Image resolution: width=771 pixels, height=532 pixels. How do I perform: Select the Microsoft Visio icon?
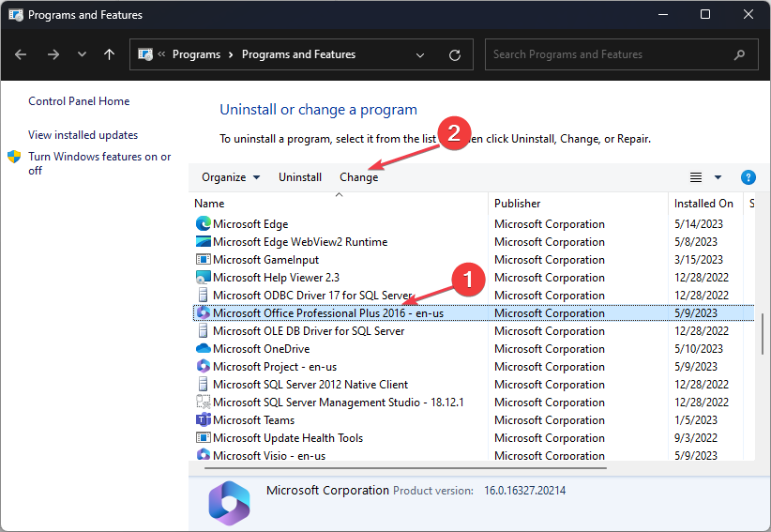[204, 454]
